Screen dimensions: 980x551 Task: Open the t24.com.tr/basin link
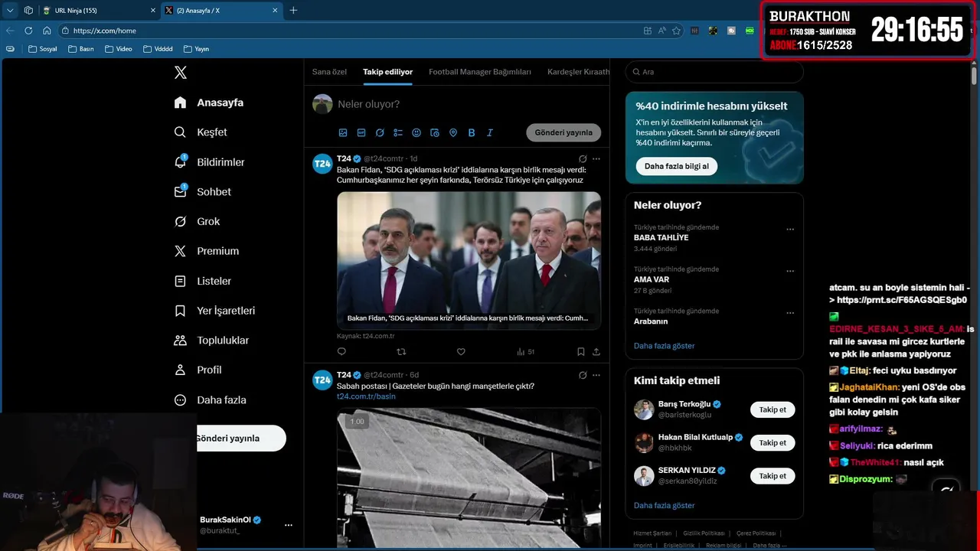[366, 396]
